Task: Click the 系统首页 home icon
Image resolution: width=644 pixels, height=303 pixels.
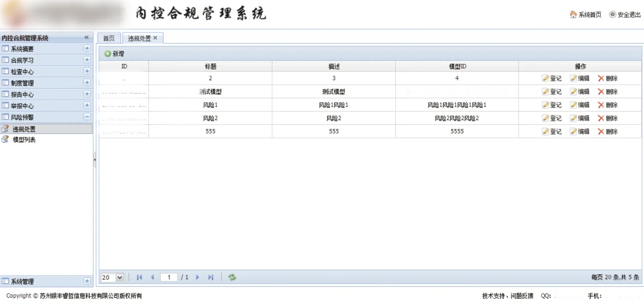Action: pyautogui.click(x=573, y=15)
